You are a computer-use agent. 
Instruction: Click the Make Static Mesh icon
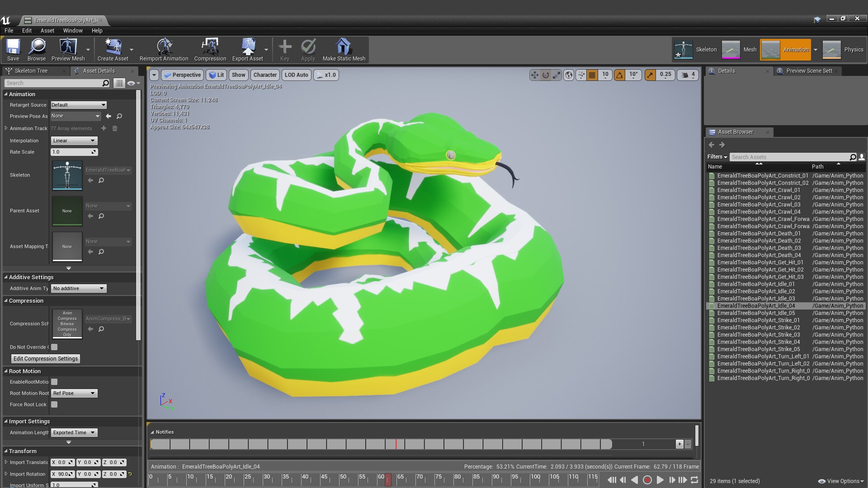click(x=344, y=50)
